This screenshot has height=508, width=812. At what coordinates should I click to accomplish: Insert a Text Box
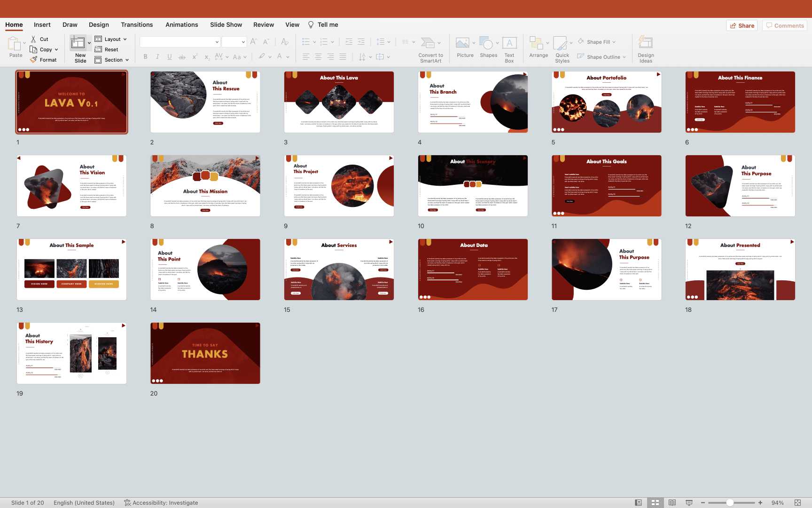509,44
